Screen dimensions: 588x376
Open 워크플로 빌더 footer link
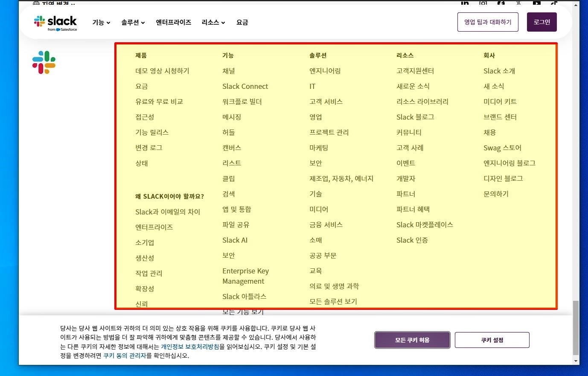pos(242,102)
